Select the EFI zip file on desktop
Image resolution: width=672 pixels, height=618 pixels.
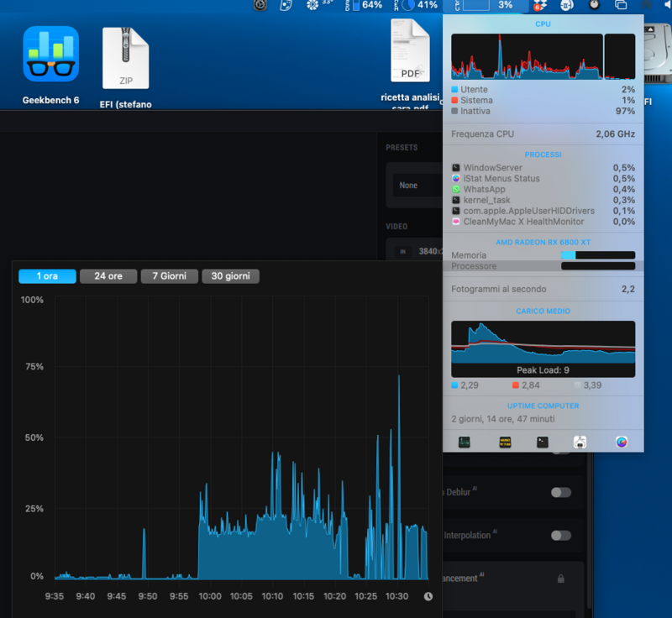point(125,58)
